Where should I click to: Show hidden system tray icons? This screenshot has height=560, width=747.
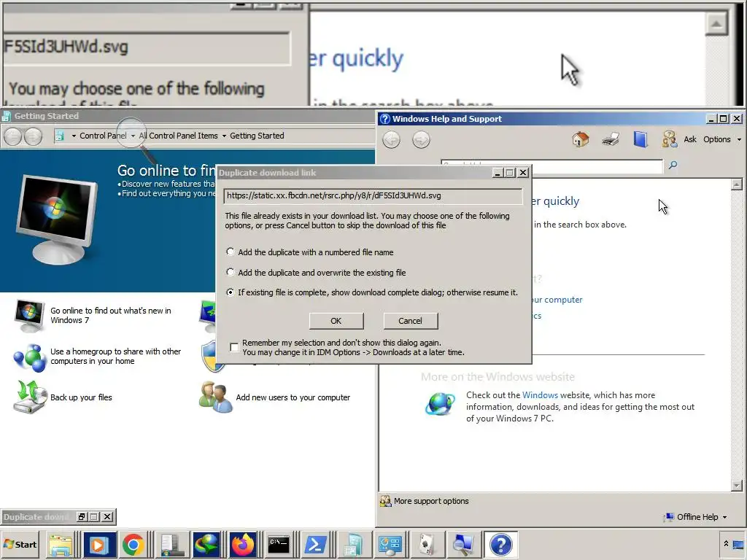(x=726, y=544)
